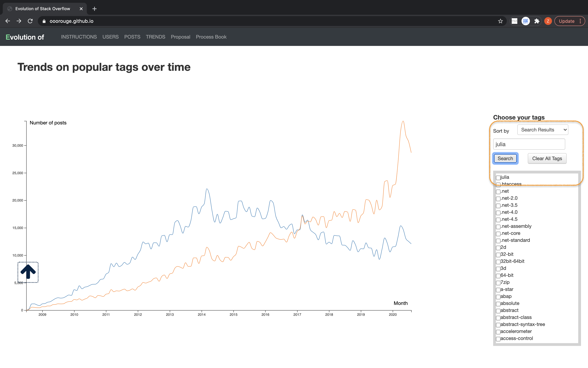Check the absolute tag checkbox
This screenshot has width=588, height=368.
pyautogui.click(x=498, y=304)
